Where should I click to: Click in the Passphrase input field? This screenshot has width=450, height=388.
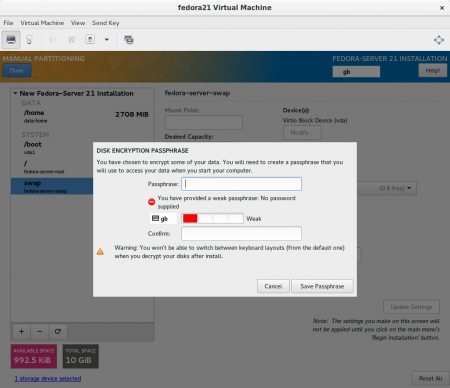coord(241,184)
